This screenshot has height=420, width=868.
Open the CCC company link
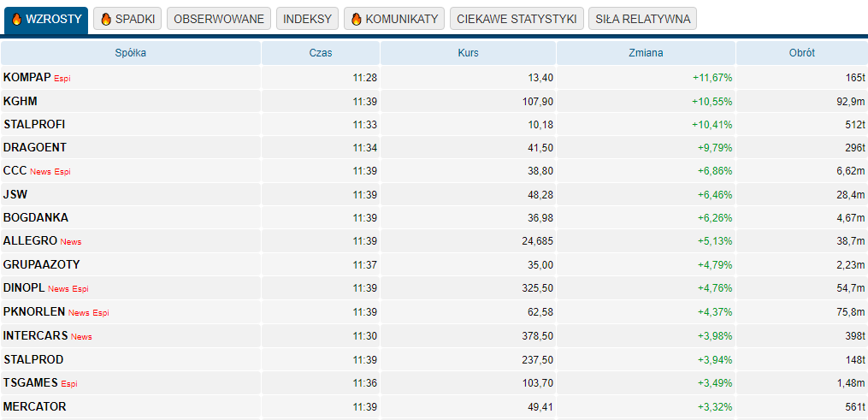tap(15, 171)
